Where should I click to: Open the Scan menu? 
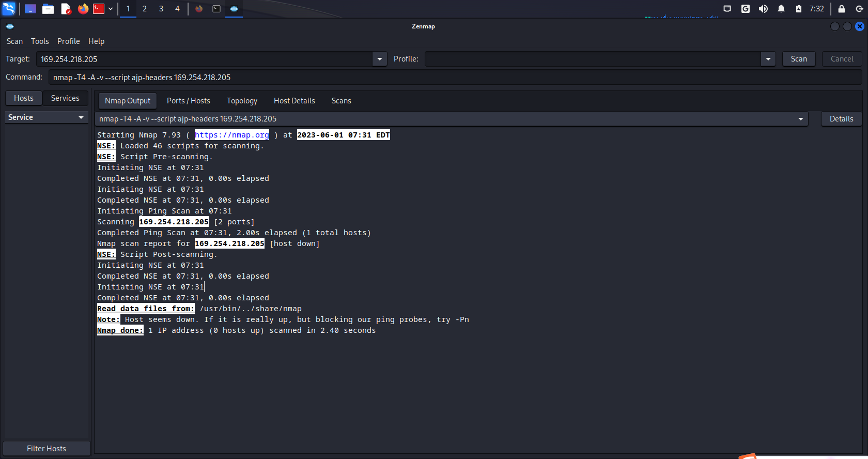(x=14, y=41)
